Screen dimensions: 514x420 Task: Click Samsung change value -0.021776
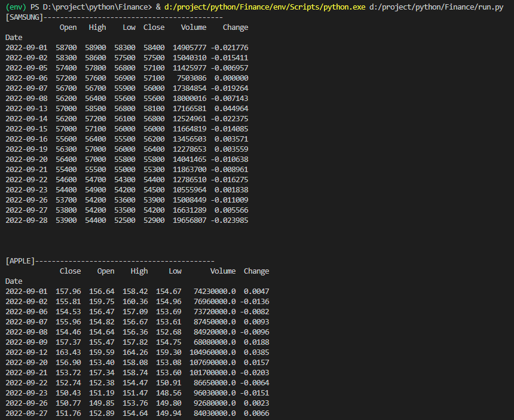pos(230,48)
